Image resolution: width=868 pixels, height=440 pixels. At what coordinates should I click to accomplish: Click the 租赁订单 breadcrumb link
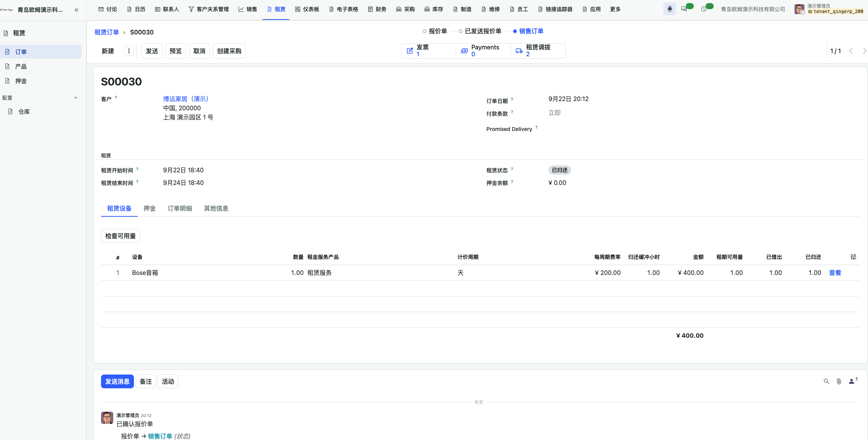pos(106,32)
